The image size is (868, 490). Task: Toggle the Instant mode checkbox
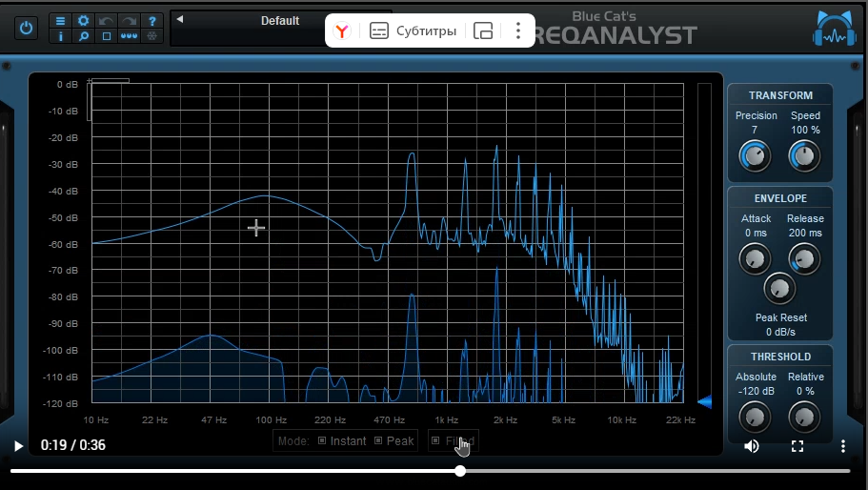point(322,440)
